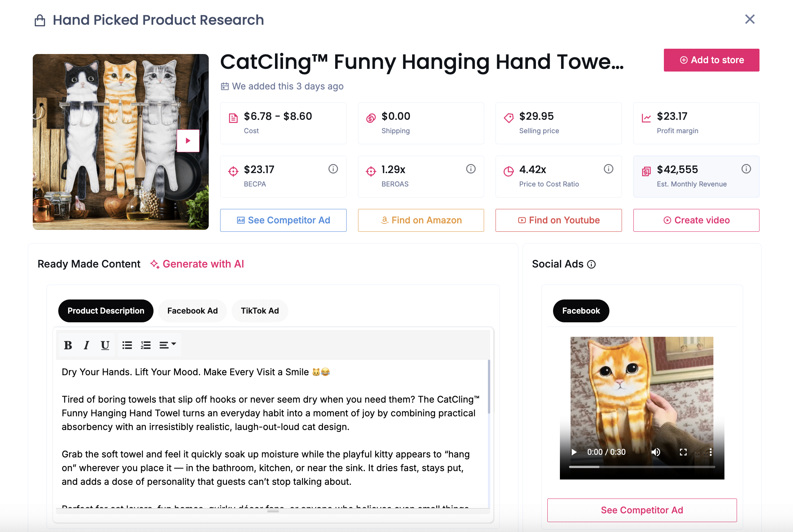Play the product image video
This screenshot has width=793, height=532.
(x=188, y=141)
